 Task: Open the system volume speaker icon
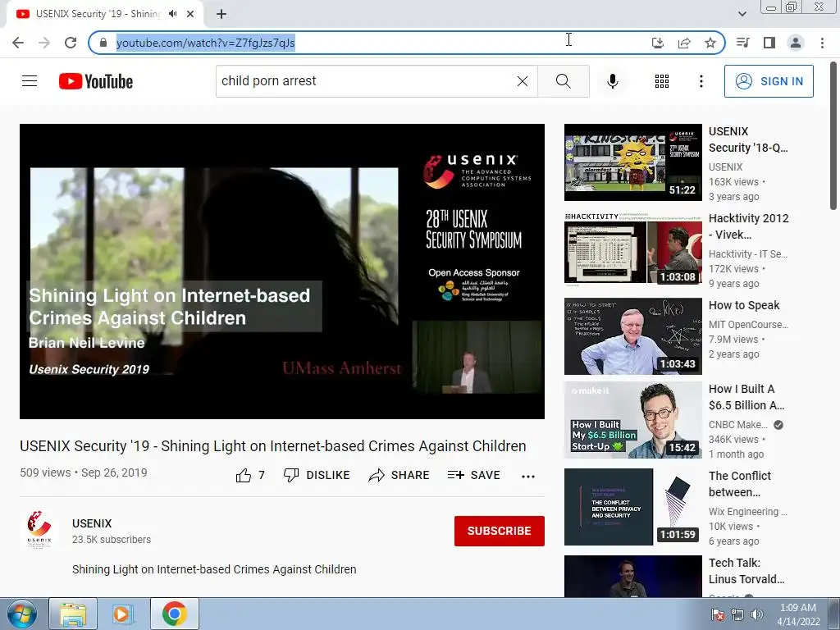(x=757, y=614)
